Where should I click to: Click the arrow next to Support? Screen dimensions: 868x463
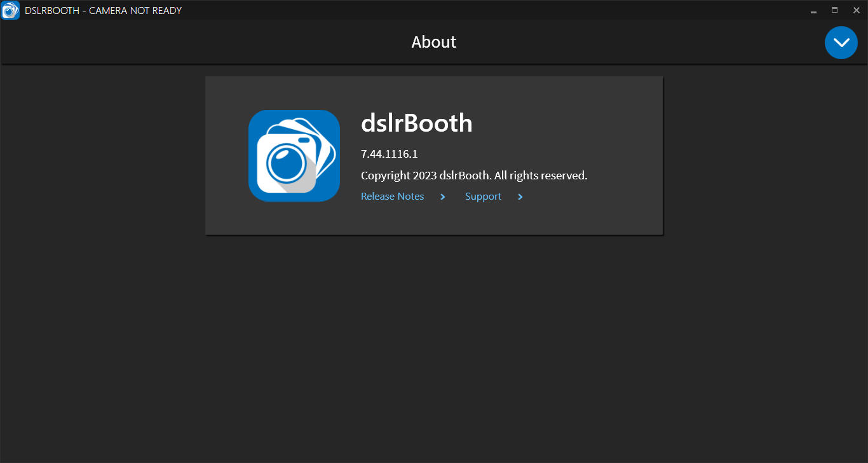(520, 197)
